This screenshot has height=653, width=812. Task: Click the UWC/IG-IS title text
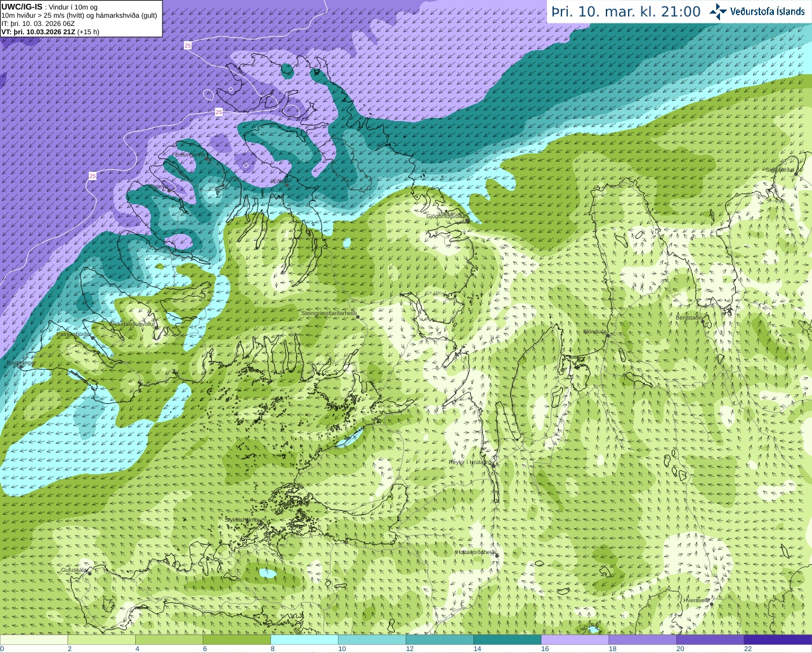tap(22, 6)
